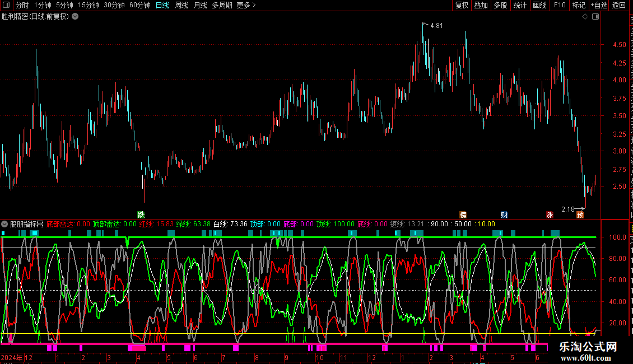Choose the 60分钟 period tab

coord(140,5)
